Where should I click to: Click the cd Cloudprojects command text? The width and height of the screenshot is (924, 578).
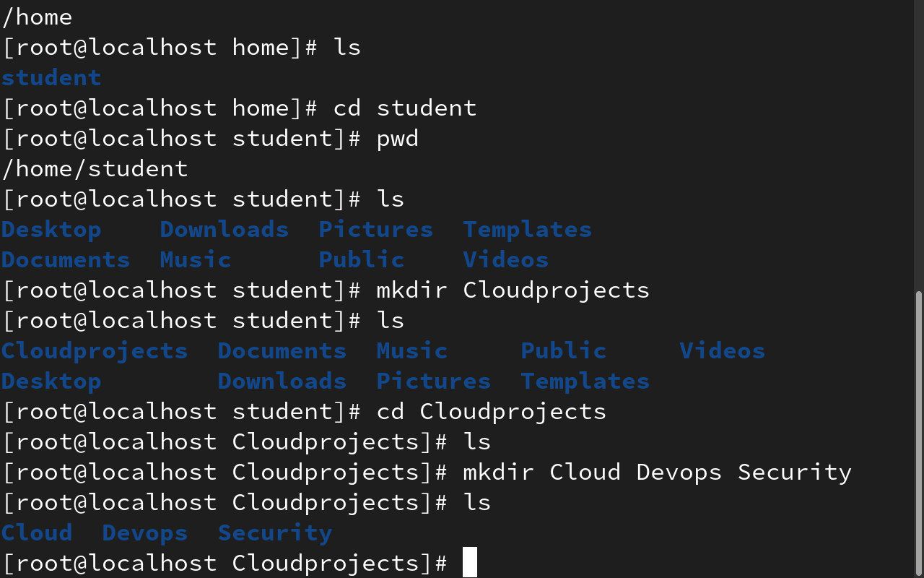[492, 413]
